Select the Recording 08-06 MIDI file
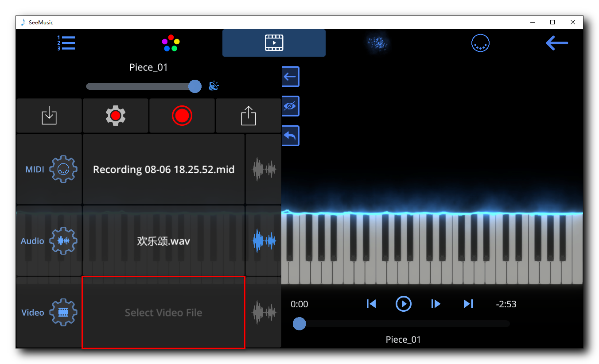Viewport: 599px width, 364px height. tap(163, 169)
